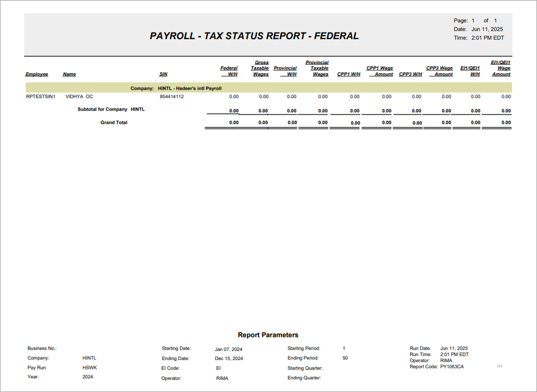Click Year value 2024
Image resolution: width=537 pixels, height=392 pixels.
point(88,377)
